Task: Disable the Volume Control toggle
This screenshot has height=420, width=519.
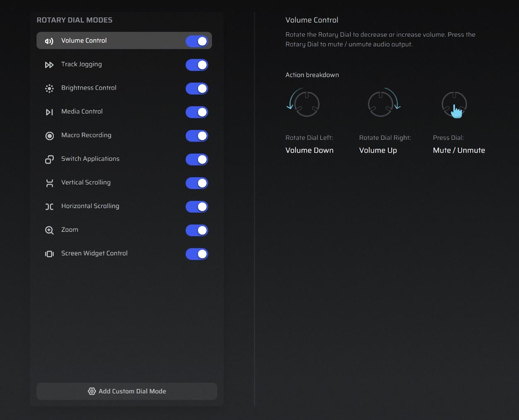Action: point(197,41)
